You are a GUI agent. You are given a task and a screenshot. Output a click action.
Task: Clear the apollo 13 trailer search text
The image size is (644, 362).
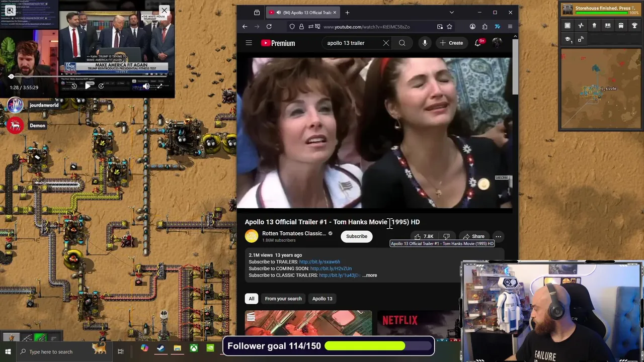(386, 43)
